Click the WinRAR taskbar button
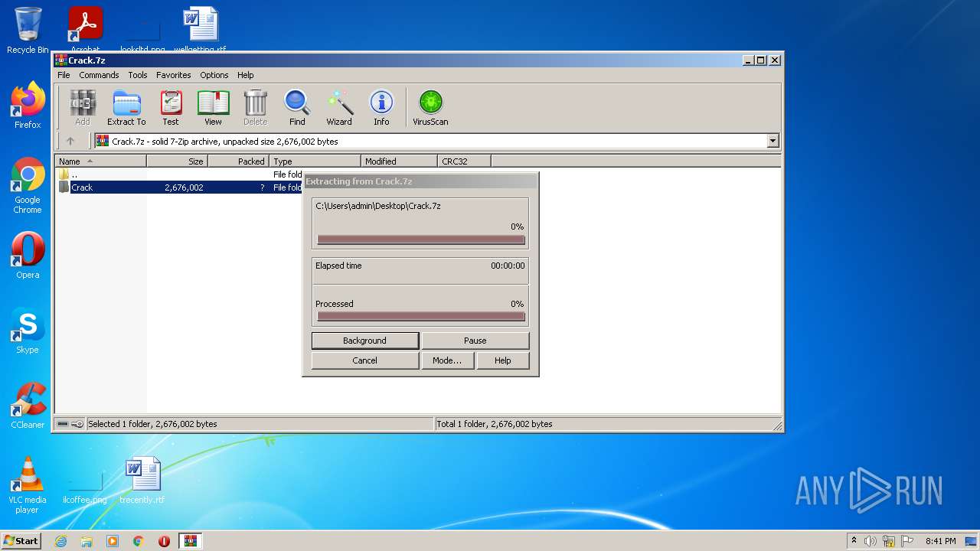The image size is (980, 551). pos(190,541)
